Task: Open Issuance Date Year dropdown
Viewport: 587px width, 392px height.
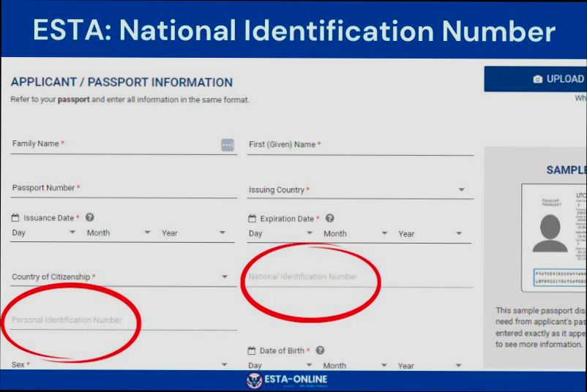Action: 193,233
